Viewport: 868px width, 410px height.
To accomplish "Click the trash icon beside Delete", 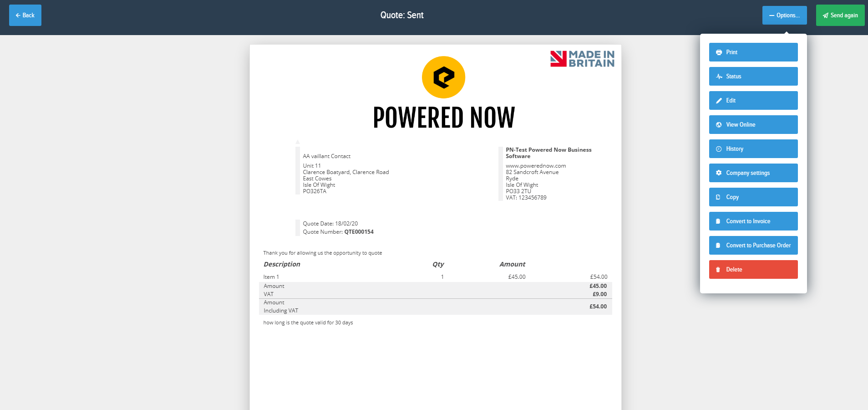I will (718, 270).
